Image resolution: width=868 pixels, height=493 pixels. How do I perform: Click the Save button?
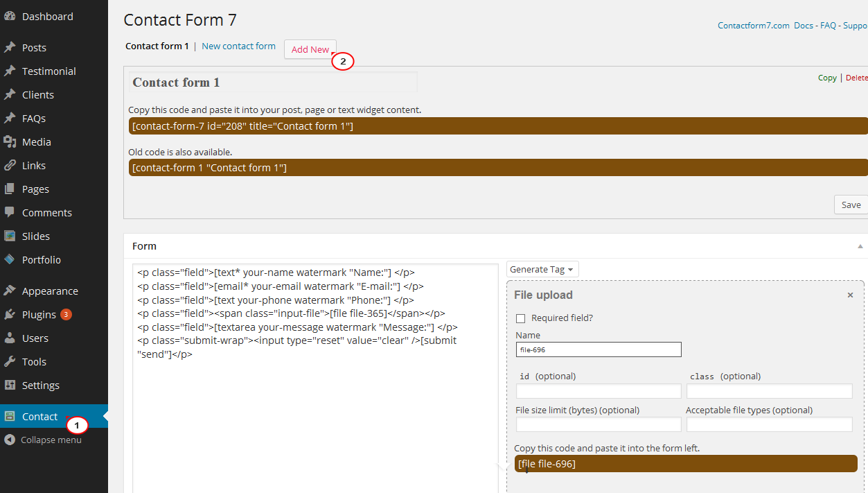point(851,205)
